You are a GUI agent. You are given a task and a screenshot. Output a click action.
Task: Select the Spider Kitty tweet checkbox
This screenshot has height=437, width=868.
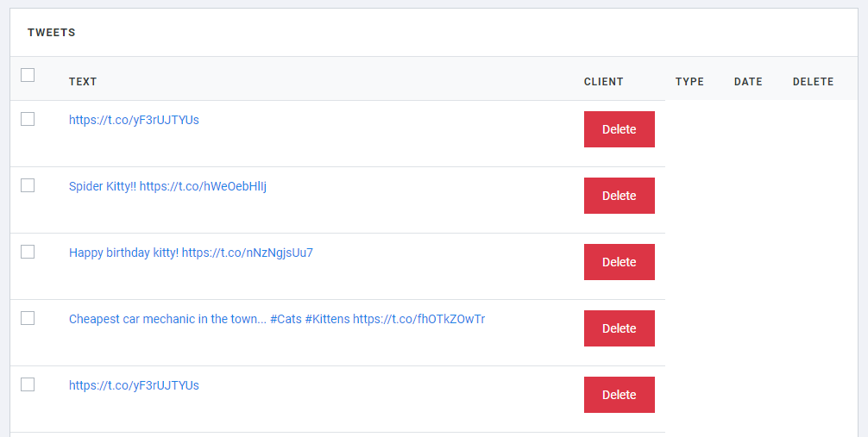pos(28,185)
